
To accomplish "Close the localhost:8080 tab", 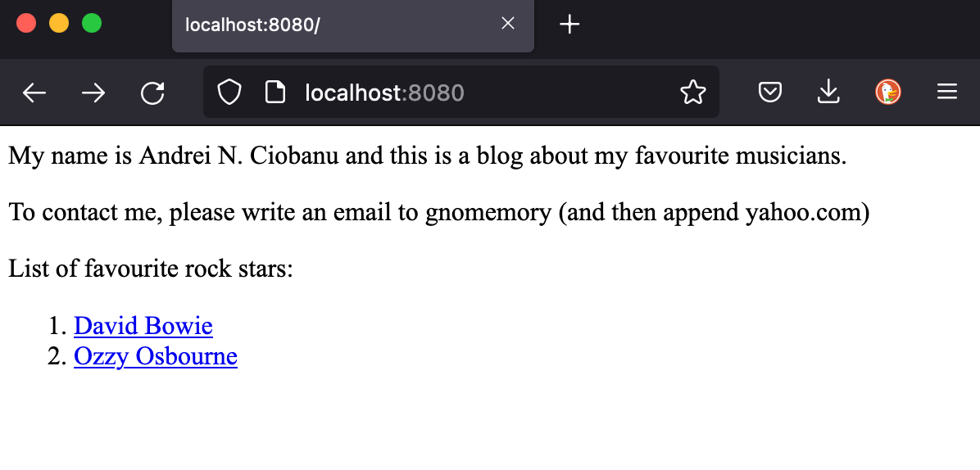I will tap(508, 24).
